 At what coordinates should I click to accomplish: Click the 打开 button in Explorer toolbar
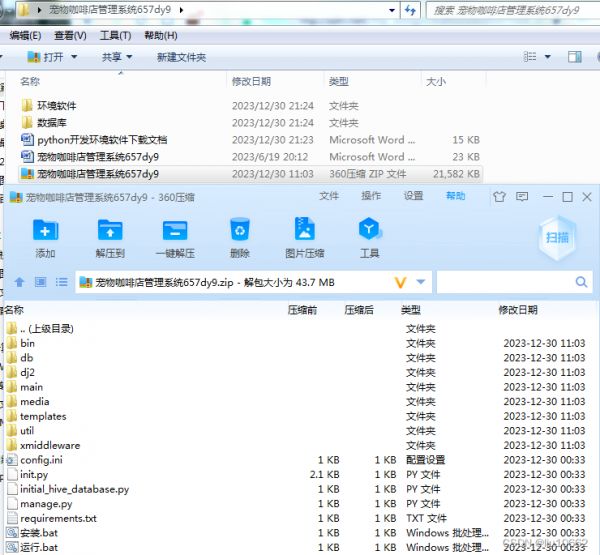pos(45,57)
